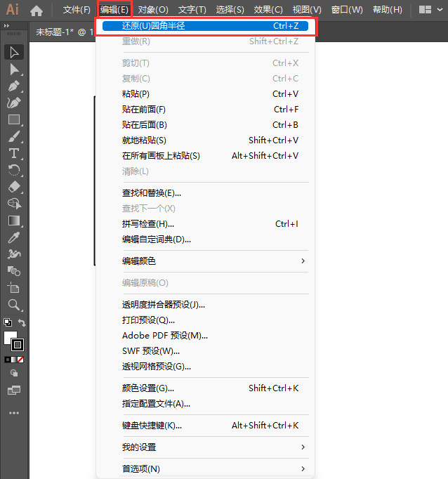Viewport: 448px width, 479px height.
Task: Select the Direct Selection tool
Action: pos(14,70)
